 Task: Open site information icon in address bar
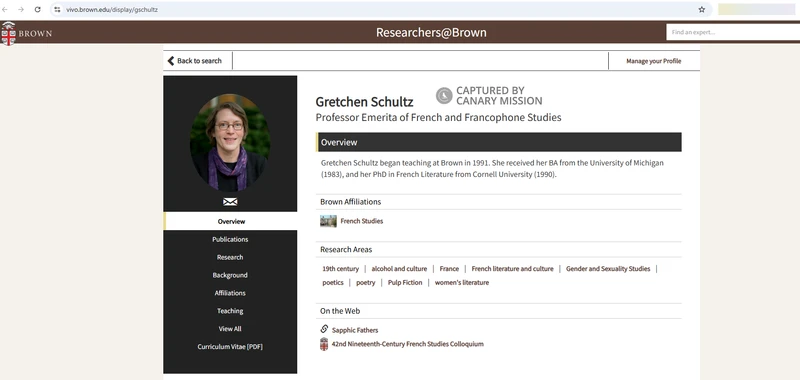tap(57, 9)
